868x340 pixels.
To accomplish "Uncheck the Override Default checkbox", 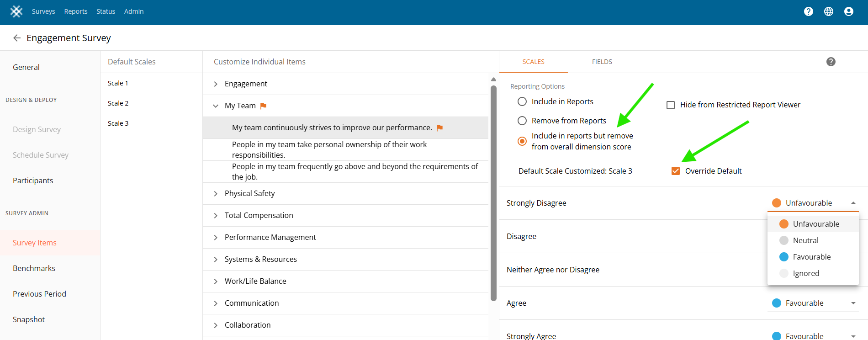I will [675, 171].
